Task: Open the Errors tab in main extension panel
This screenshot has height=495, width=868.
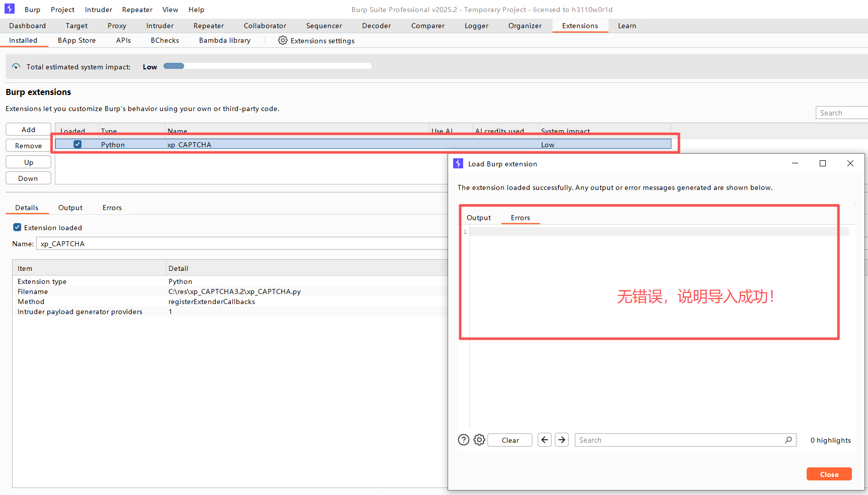Action: (x=112, y=208)
